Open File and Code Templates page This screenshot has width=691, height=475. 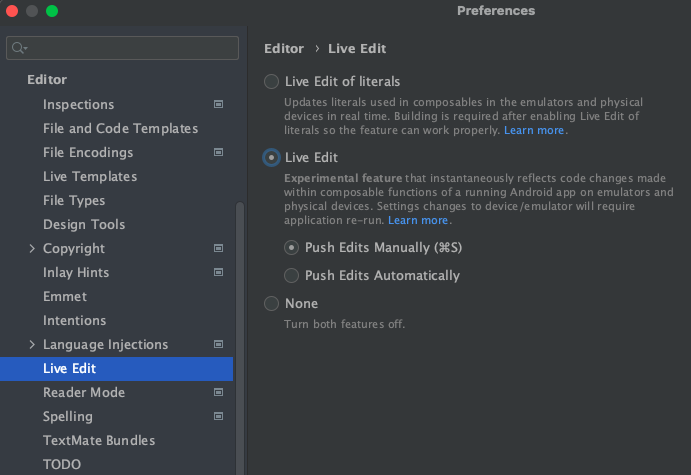(120, 128)
